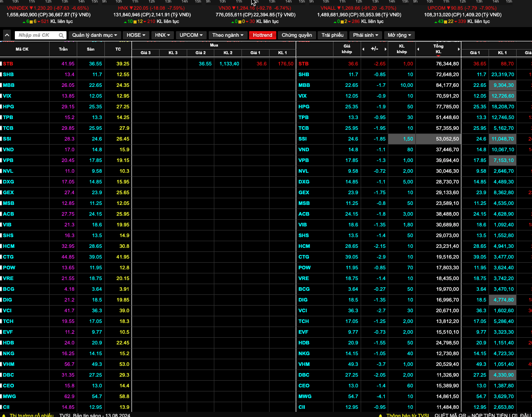Expand the HNX dropdown in the toolbar
532x417 pixels.
pyautogui.click(x=163, y=35)
